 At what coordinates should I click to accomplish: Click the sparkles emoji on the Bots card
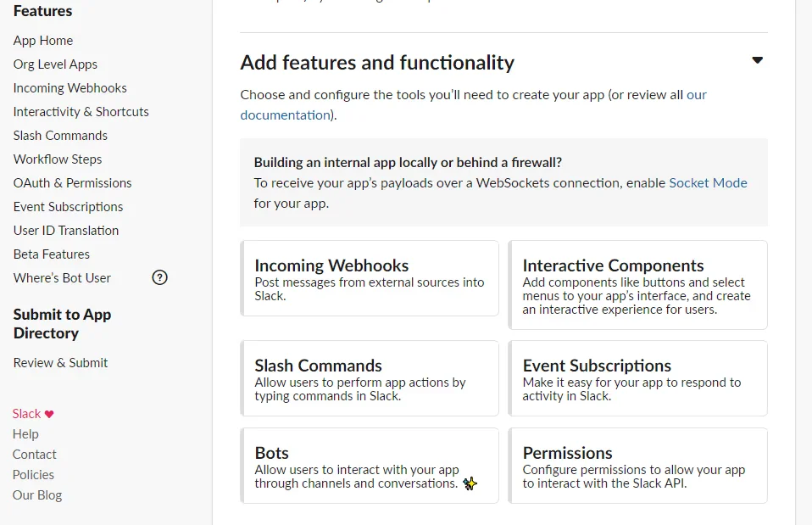470,483
